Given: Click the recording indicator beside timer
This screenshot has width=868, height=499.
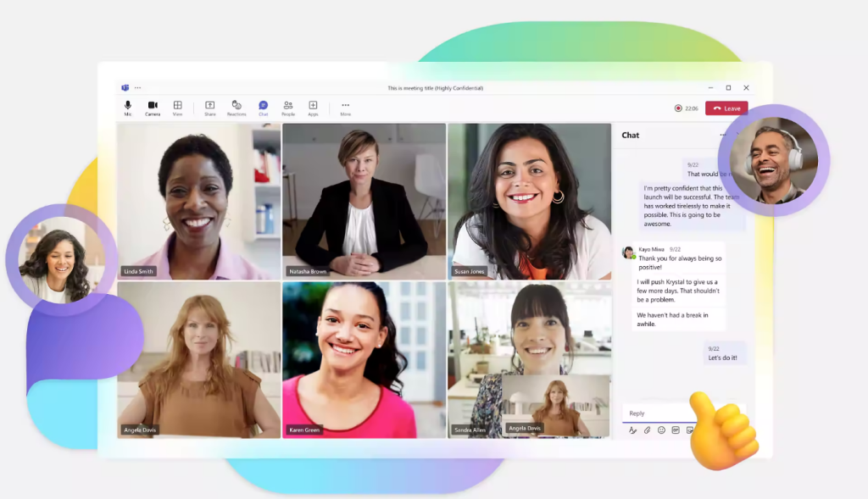Looking at the screenshot, I should coord(678,108).
